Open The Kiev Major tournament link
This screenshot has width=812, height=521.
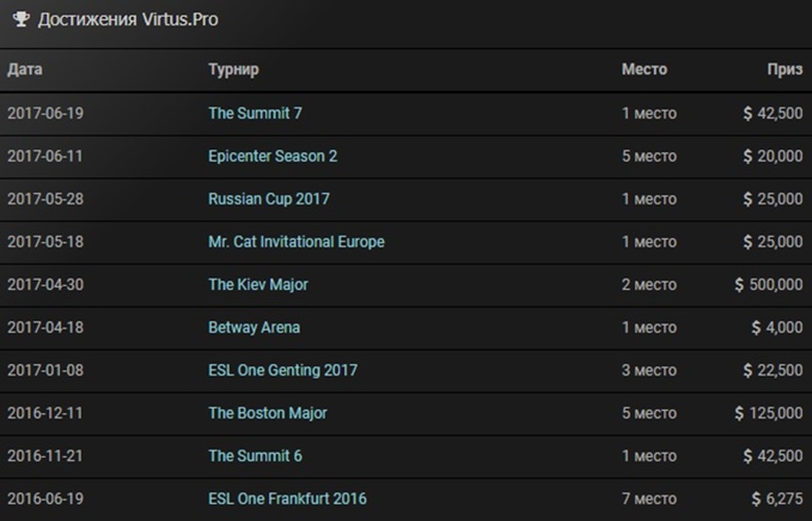tap(258, 285)
